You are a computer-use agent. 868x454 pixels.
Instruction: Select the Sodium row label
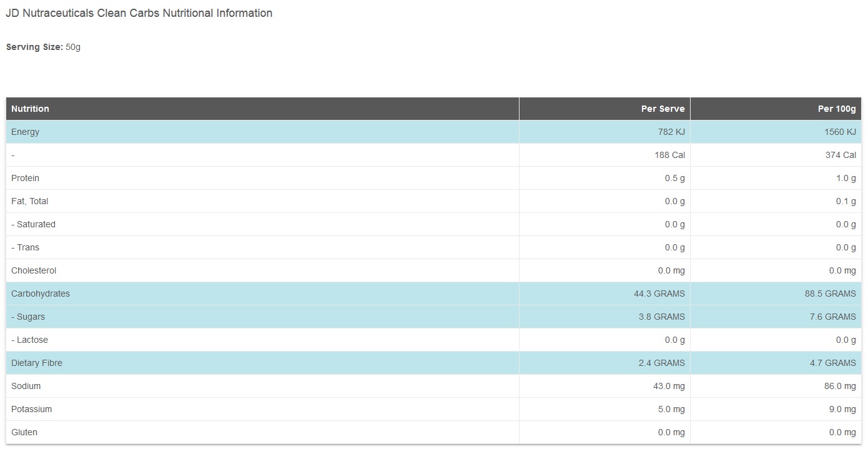pos(26,386)
